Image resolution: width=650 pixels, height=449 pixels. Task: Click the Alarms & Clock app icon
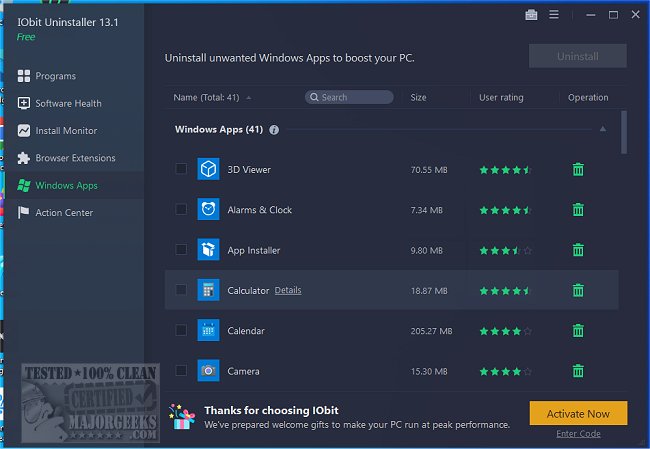208,209
